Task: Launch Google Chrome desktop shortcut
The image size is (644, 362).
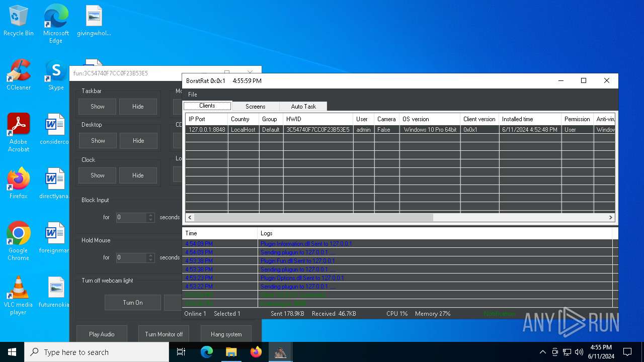Action: pyautogui.click(x=19, y=241)
